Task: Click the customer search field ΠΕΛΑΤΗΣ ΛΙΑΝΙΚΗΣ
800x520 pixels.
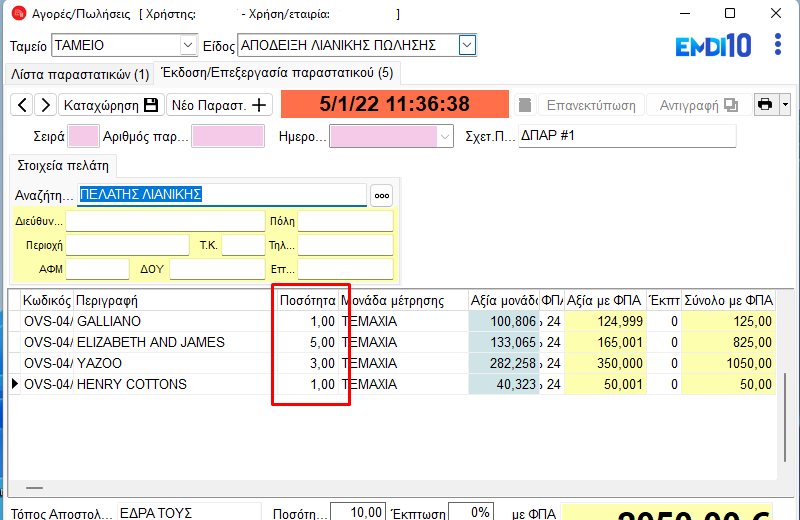Action: point(222,194)
